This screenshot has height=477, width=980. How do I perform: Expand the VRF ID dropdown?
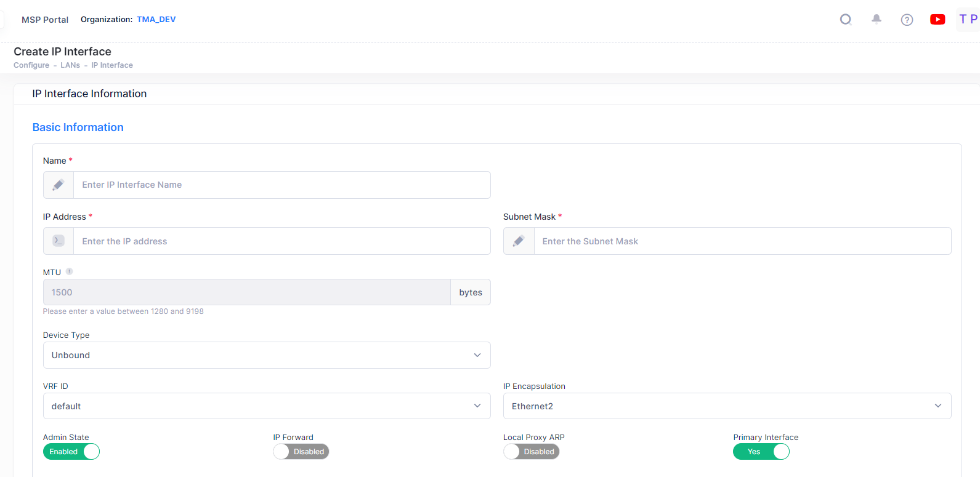(x=267, y=406)
